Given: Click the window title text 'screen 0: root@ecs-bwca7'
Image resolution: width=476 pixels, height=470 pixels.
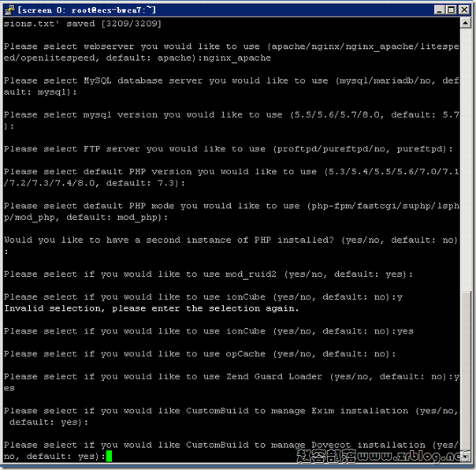Looking at the screenshot, I should pyautogui.click(x=86, y=10).
